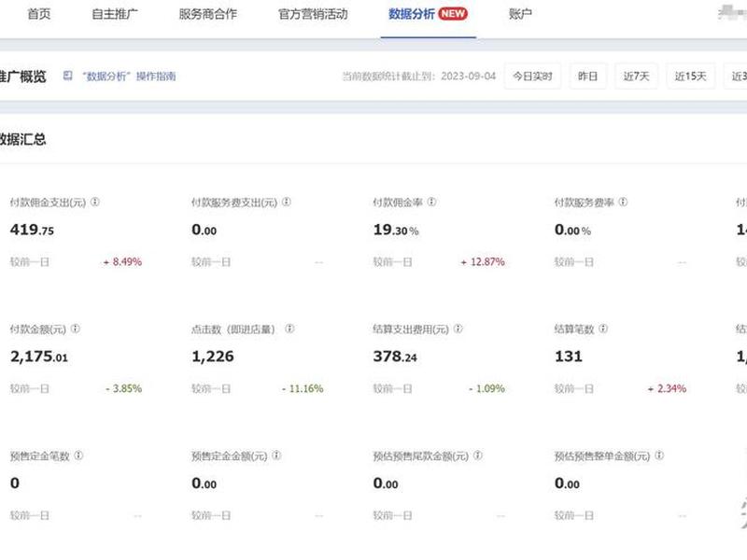The image size is (747, 560).
Task: Switch to 自主推广 tab
Action: tap(115, 14)
